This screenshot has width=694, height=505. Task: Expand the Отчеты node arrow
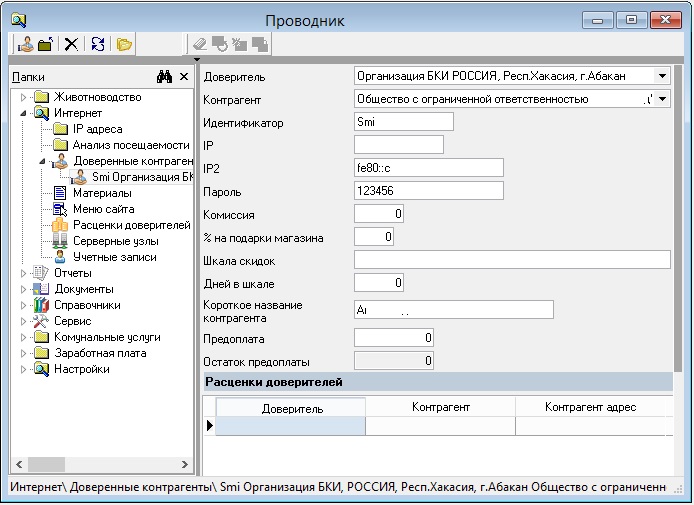coord(23,274)
